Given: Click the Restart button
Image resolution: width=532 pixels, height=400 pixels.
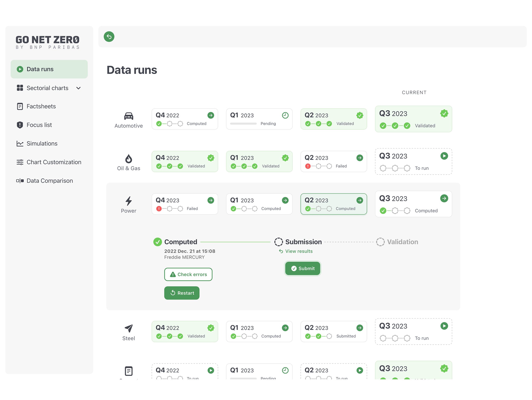Looking at the screenshot, I should [182, 293].
